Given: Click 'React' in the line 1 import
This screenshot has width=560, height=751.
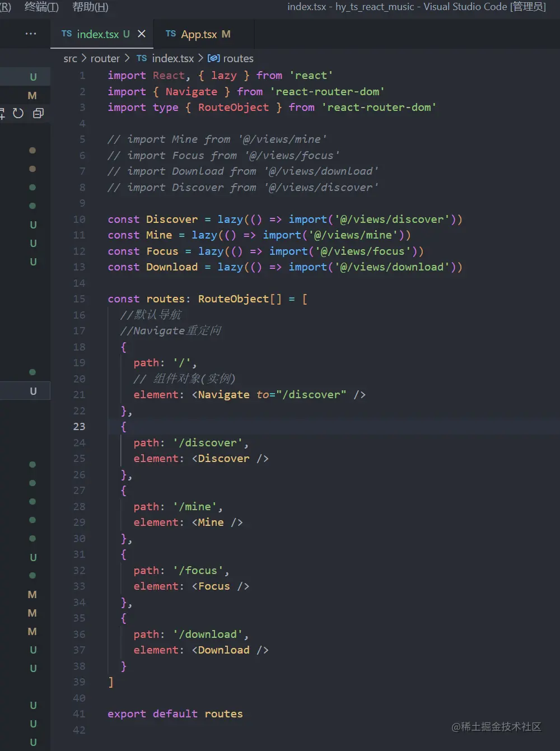Looking at the screenshot, I should 169,76.
